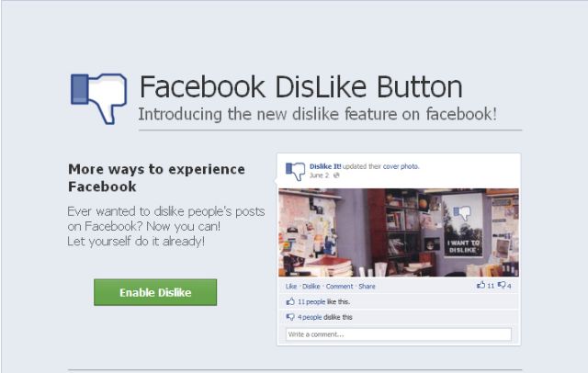Screen dimensions: 588x373
Task: Click the Comment link under the photo
Action: coord(339,287)
